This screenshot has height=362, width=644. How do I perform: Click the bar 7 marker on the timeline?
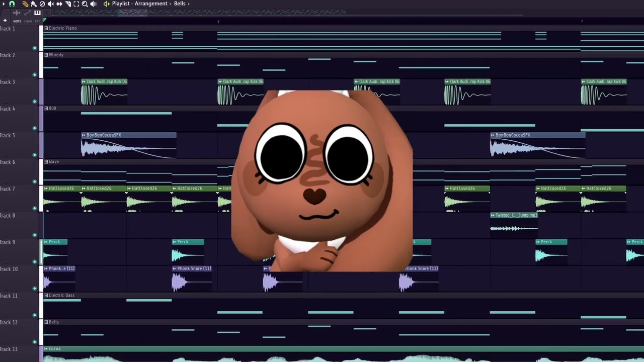582,21
